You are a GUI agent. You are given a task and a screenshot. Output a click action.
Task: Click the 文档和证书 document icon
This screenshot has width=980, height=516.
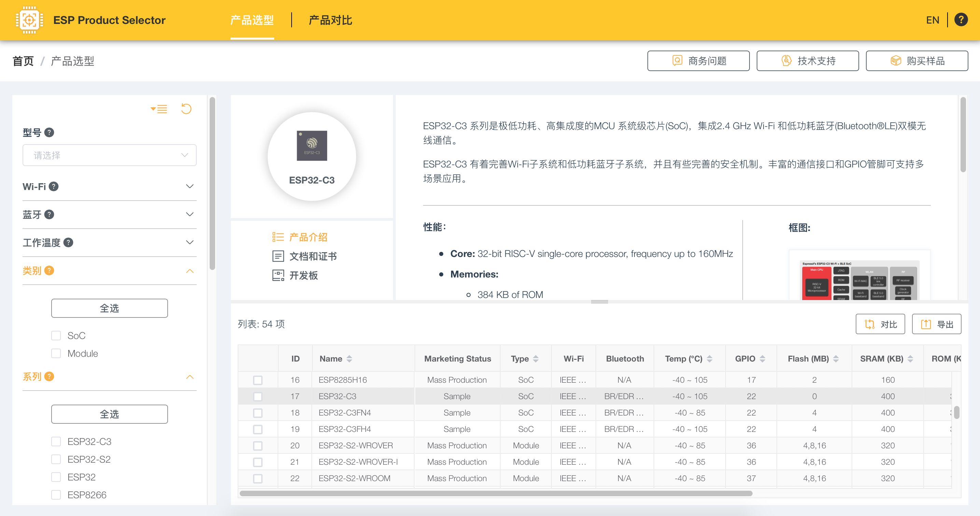coord(278,256)
